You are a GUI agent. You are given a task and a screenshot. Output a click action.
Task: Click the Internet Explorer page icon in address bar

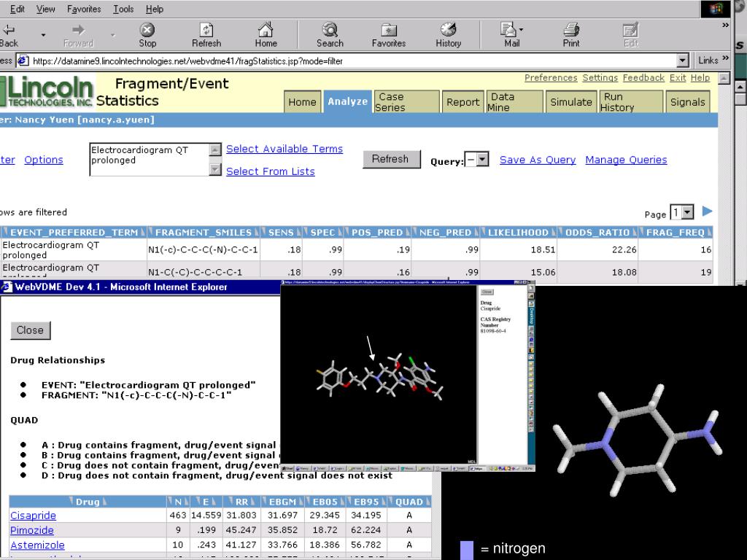pyautogui.click(x=23, y=61)
